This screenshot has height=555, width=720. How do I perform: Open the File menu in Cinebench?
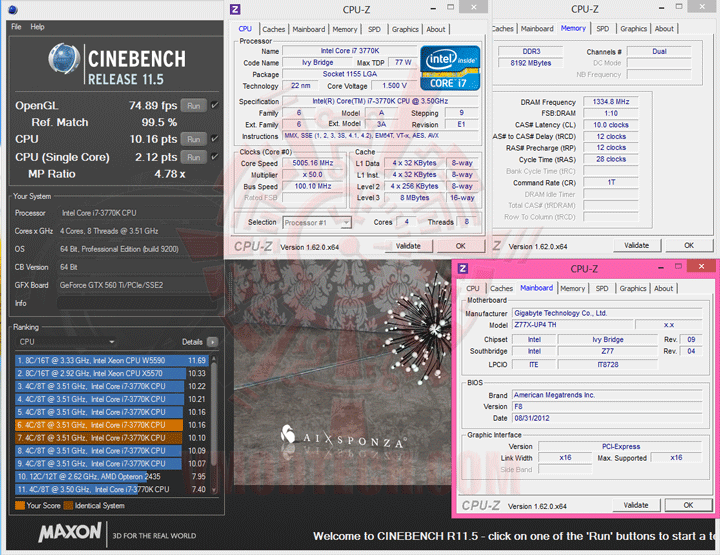(x=16, y=27)
